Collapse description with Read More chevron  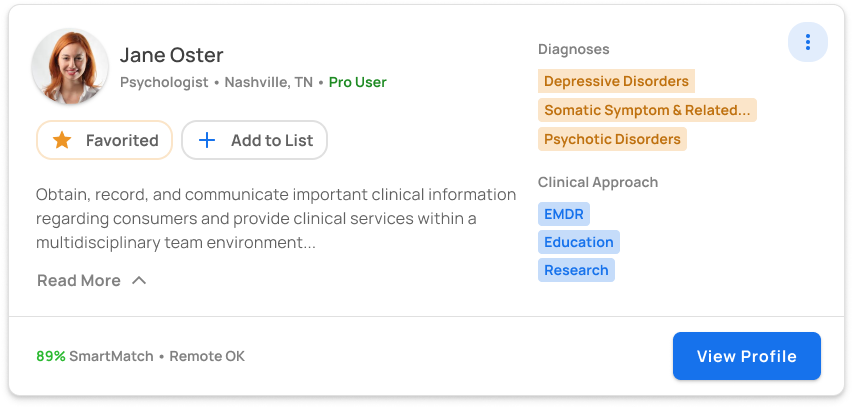[x=139, y=281]
